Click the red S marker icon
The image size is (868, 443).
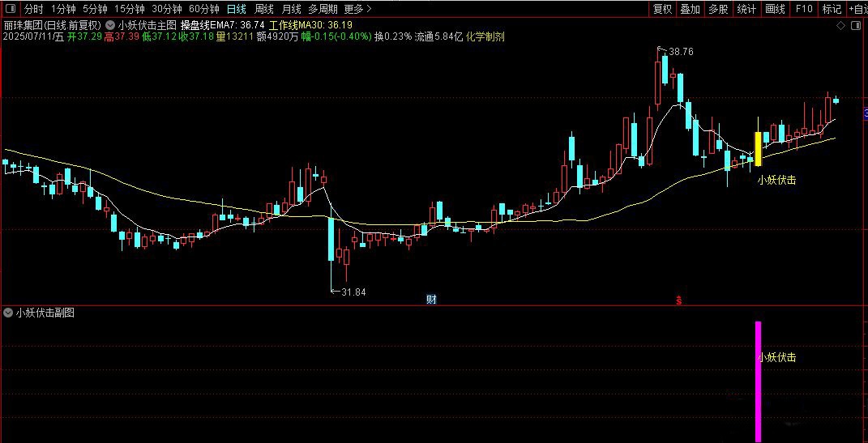click(x=678, y=300)
